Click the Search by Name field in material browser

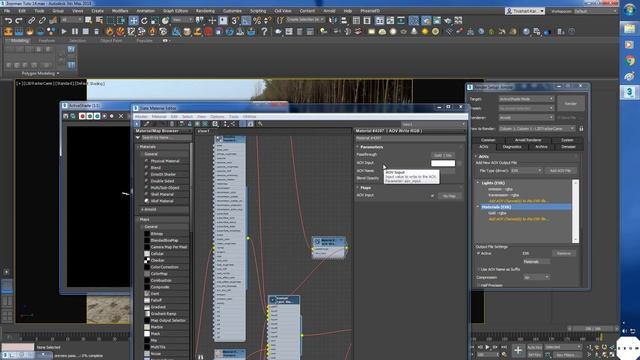click(165, 138)
